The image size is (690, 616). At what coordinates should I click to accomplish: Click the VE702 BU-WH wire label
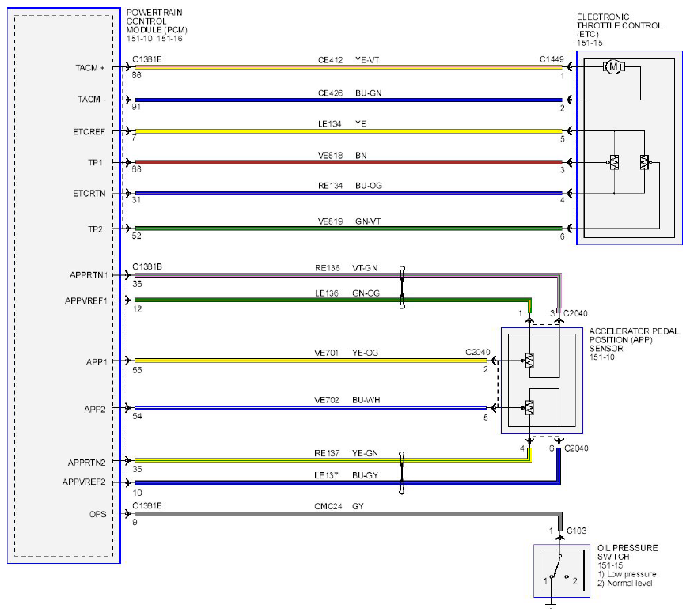click(347, 400)
